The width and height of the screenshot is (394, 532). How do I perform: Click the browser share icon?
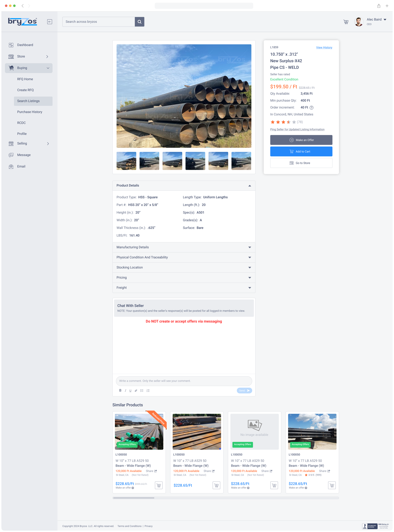coord(379,6)
